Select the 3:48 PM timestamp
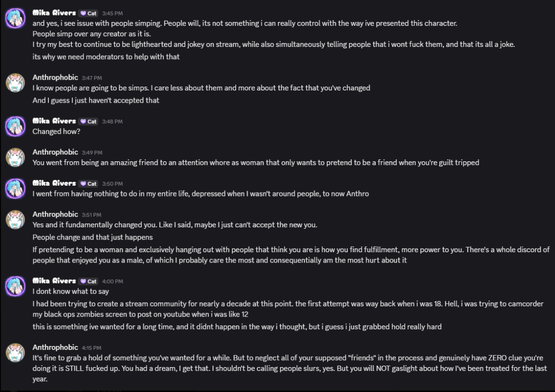 click(112, 121)
